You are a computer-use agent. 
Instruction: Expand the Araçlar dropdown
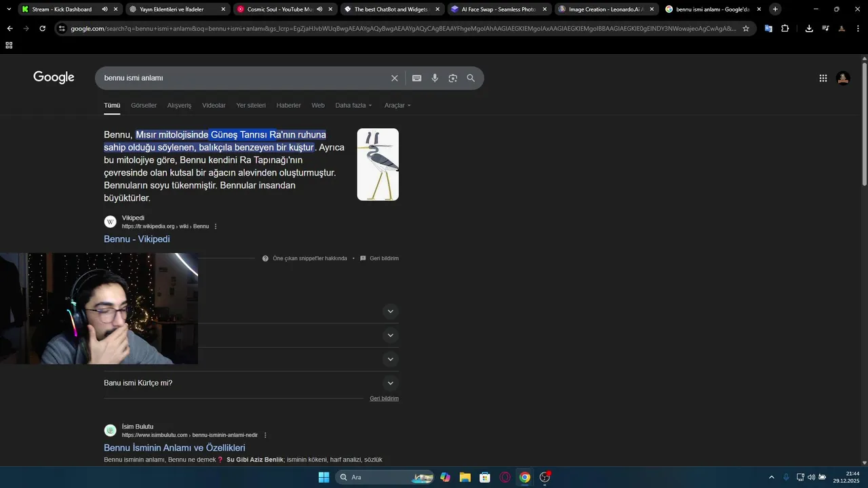397,105
